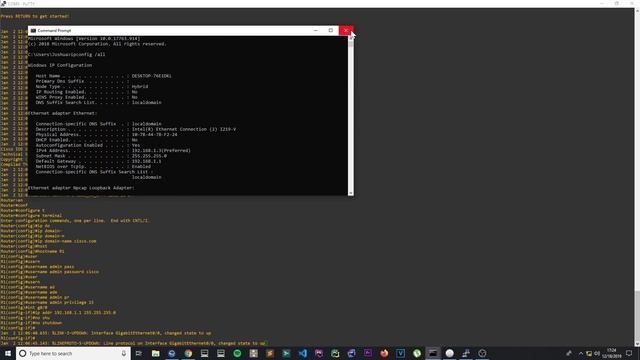Open the network icon in system tray
Screen dimensions: 640x360
click(589, 353)
